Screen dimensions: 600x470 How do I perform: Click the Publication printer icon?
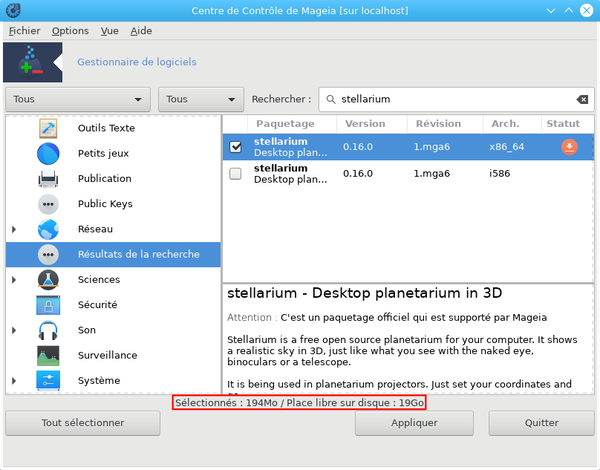pyautogui.click(x=48, y=179)
